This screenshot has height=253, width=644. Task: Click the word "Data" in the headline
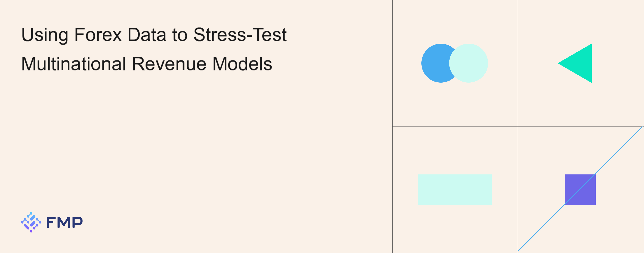[147, 34]
